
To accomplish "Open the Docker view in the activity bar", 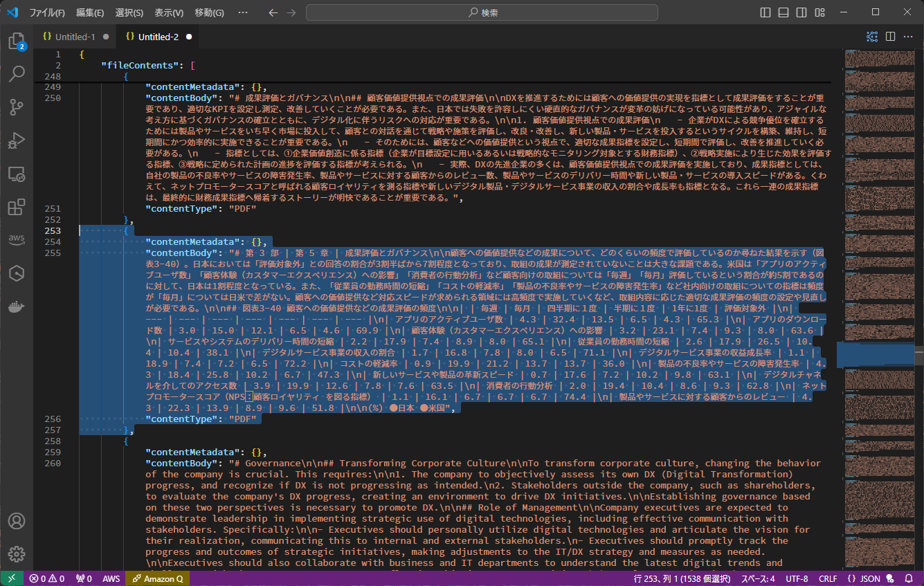I will (x=17, y=306).
